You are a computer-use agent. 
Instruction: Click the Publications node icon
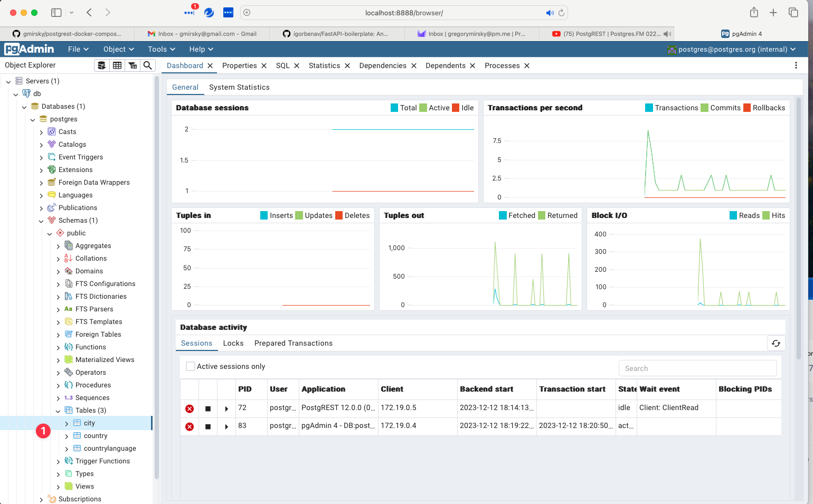tap(52, 207)
